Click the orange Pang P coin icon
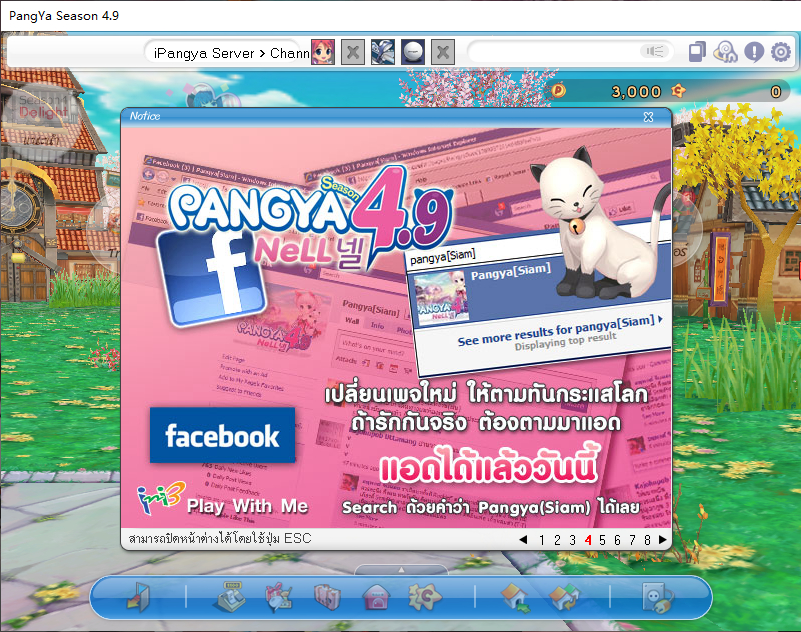The width and height of the screenshot is (801, 632). 558,91
